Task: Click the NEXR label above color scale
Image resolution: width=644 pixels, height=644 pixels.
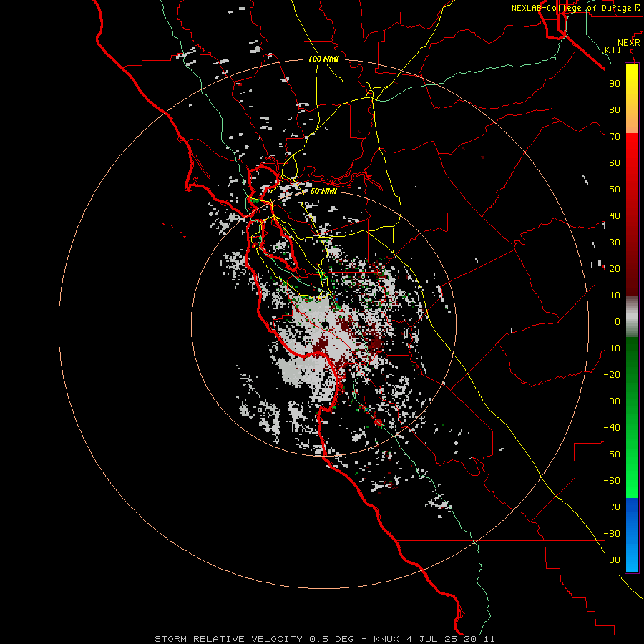Action: (629, 43)
